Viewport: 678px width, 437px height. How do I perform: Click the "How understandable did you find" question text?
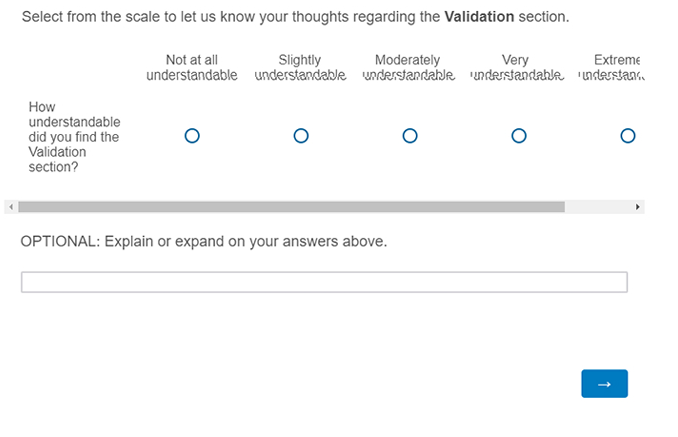(x=74, y=137)
